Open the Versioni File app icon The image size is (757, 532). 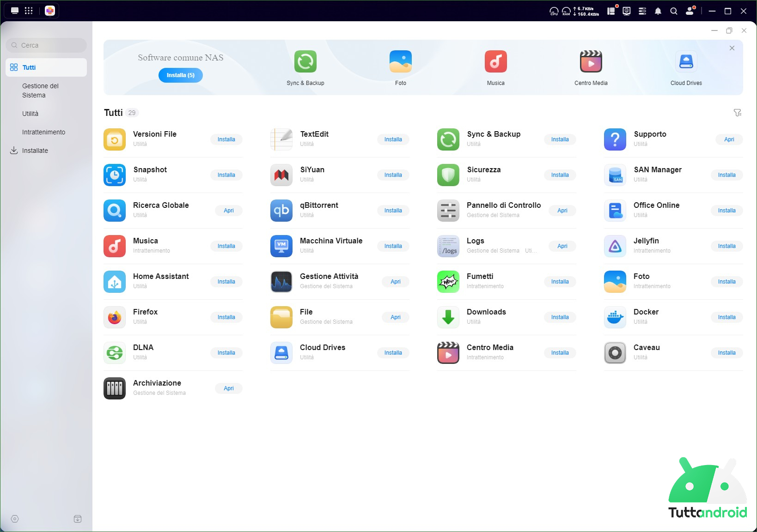(x=115, y=139)
